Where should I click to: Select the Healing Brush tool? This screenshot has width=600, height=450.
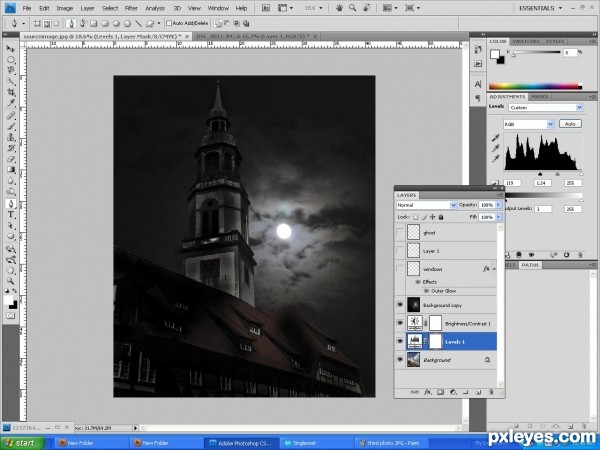(x=10, y=116)
